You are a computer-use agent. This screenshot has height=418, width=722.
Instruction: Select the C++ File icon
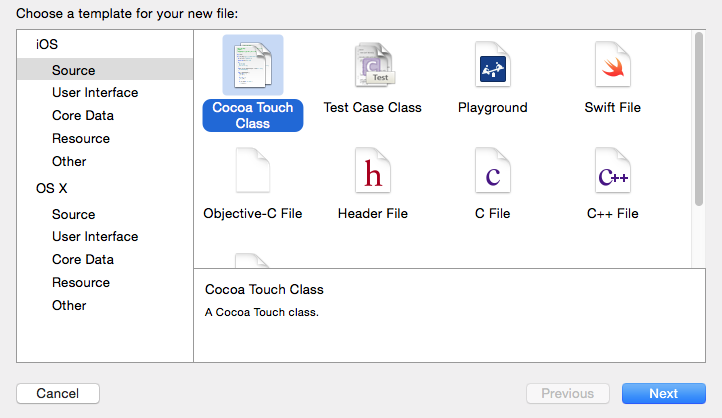click(612, 172)
